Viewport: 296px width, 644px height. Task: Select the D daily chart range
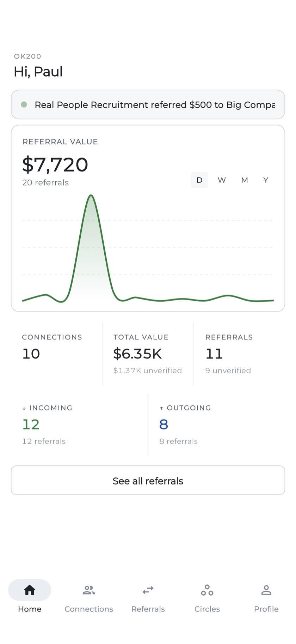pyautogui.click(x=199, y=180)
